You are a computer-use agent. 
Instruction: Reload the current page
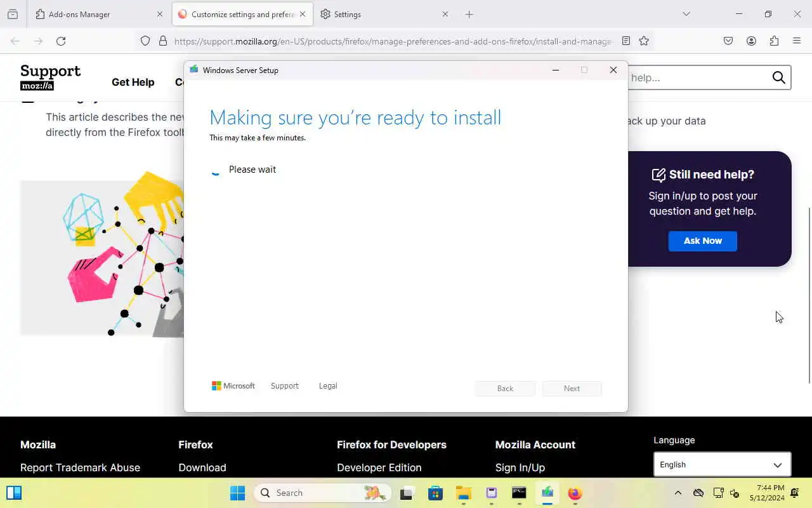(x=61, y=41)
